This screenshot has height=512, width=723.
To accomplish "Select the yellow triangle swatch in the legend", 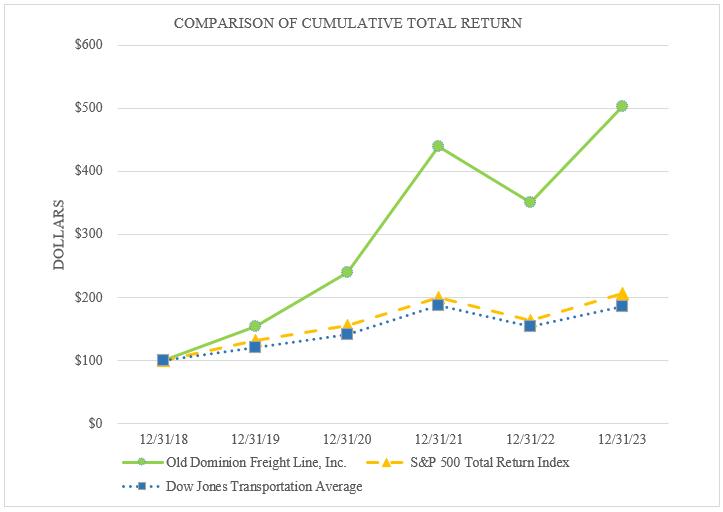I will coord(390,463).
